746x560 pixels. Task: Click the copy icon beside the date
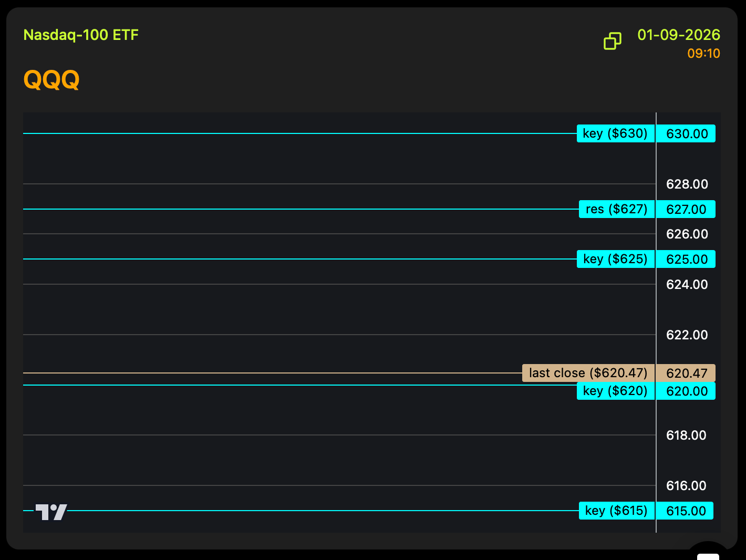tap(613, 41)
